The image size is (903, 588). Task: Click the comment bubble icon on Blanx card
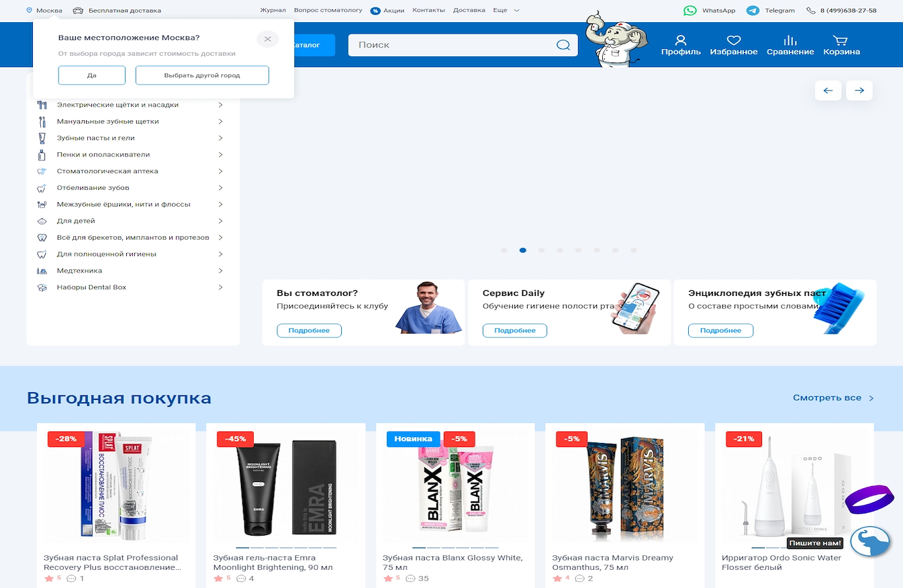pyautogui.click(x=411, y=579)
